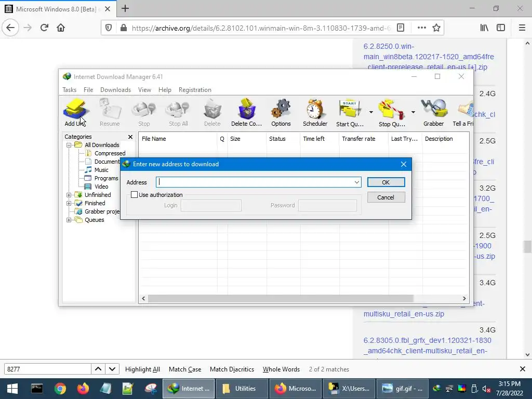532x399 pixels.
Task: Expand the Queues tree node
Action: [69, 220]
